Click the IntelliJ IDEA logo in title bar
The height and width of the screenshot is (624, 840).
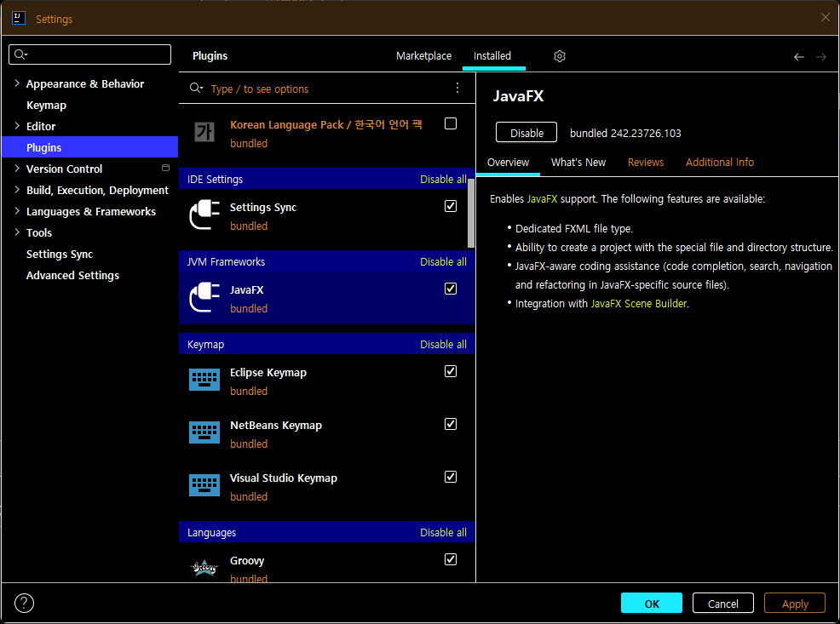pos(18,18)
